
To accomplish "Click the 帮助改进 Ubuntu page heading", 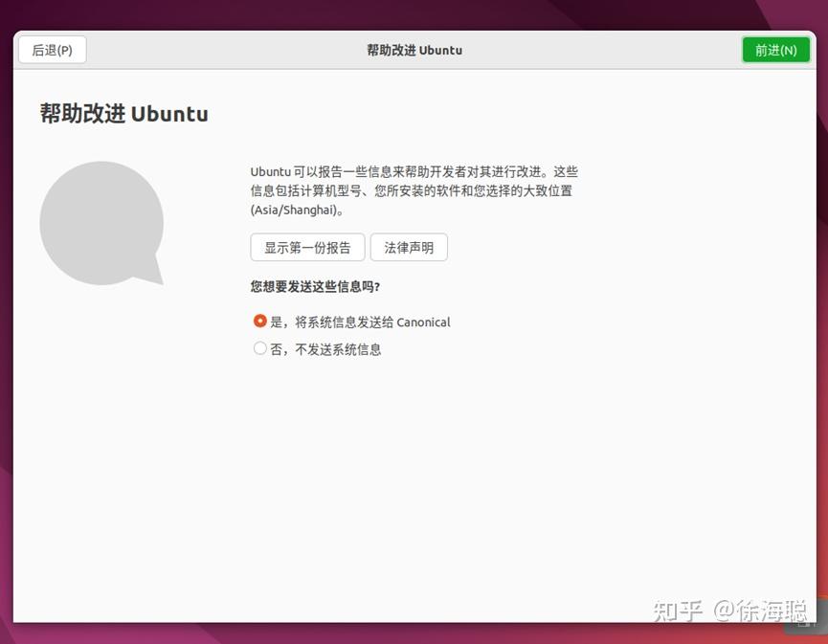I will [x=124, y=114].
